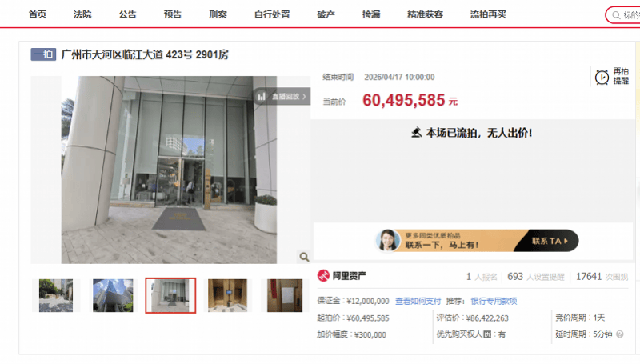Open 直播回放 live replay on photo
Screen dimensions: 640x364
[282, 96]
